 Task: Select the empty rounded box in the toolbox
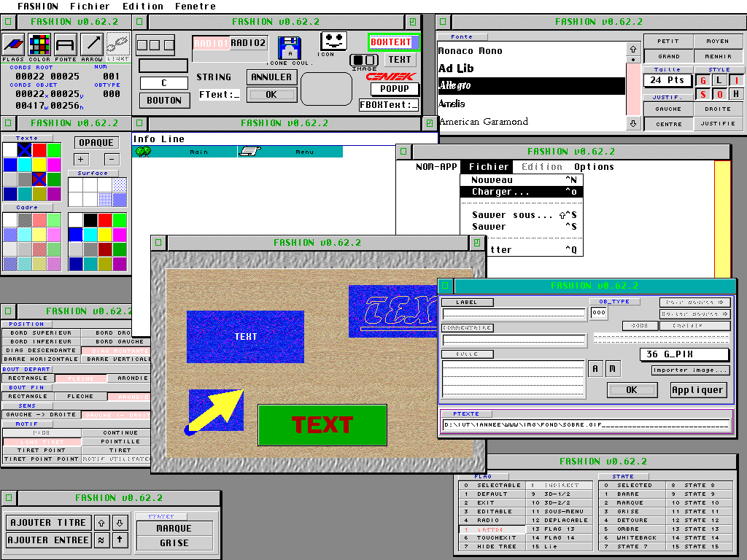coord(326,88)
